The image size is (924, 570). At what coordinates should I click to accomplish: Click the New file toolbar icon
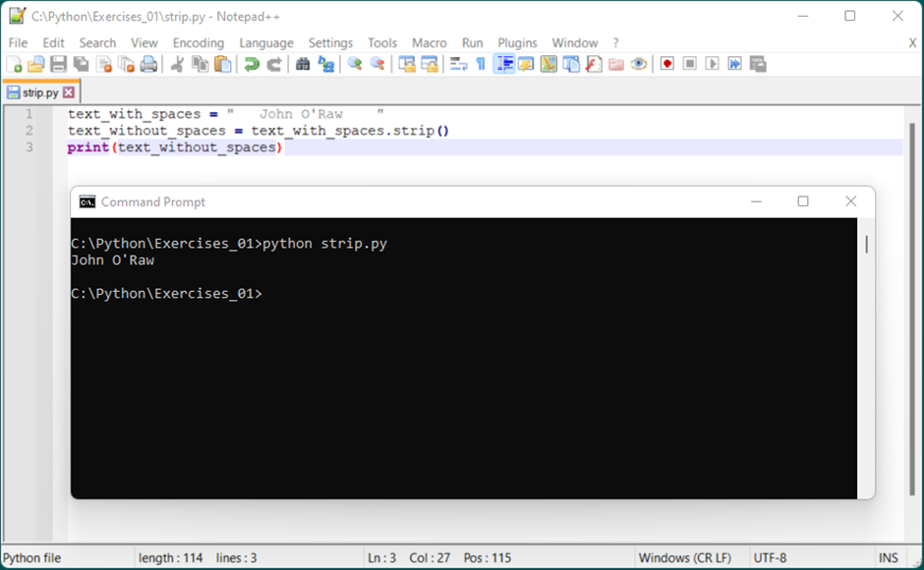[x=14, y=64]
